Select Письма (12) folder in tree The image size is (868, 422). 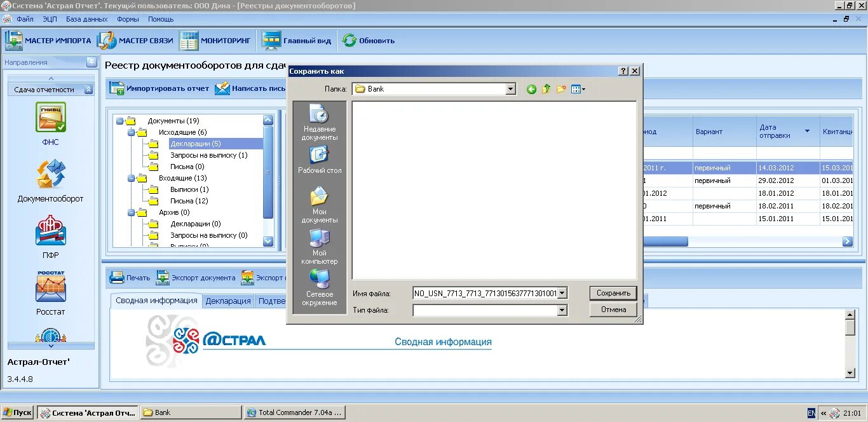click(189, 201)
